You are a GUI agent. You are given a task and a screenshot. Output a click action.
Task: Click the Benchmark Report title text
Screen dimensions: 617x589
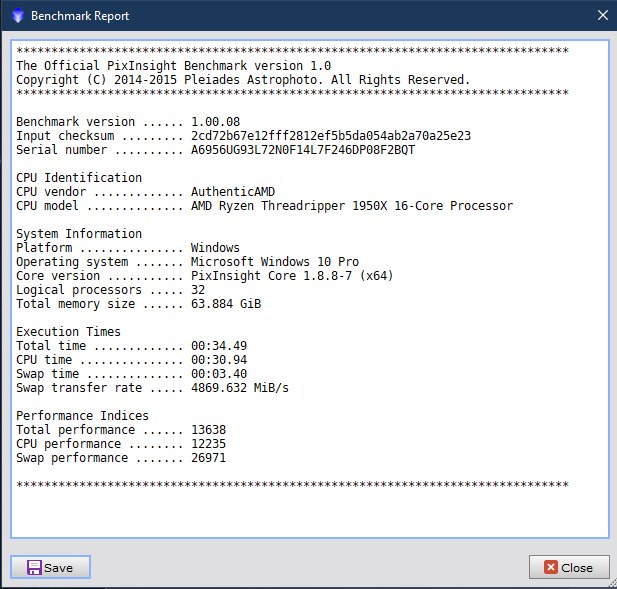[x=80, y=16]
